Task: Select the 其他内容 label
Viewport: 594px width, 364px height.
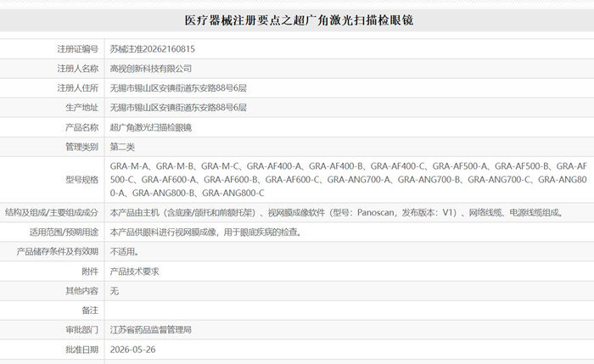Action: tap(81, 291)
